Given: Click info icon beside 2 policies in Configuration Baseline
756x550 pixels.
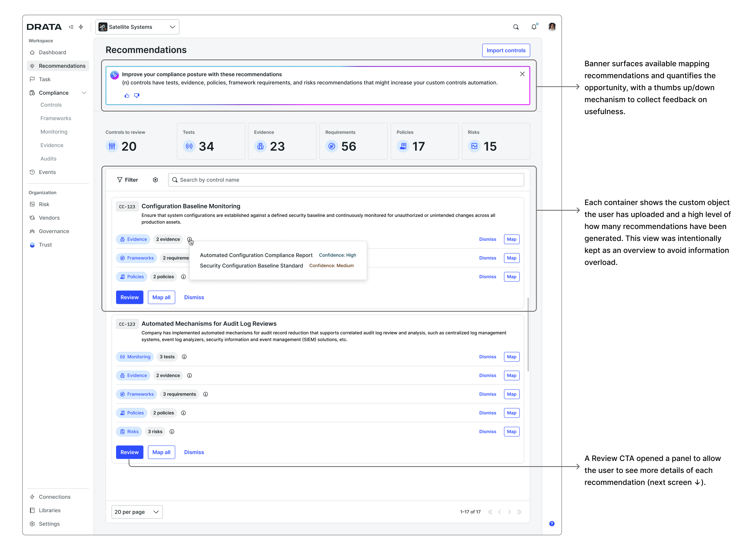Looking at the screenshot, I should point(183,277).
